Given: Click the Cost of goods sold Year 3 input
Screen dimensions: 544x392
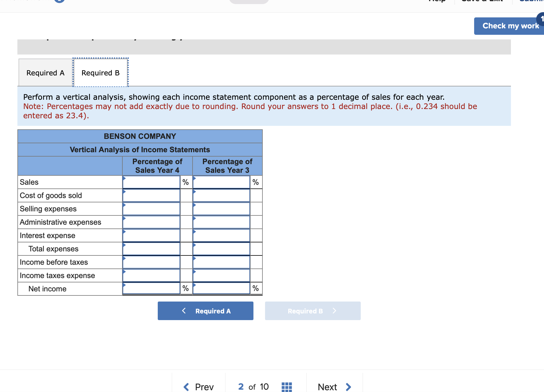Looking at the screenshot, I should click(221, 195).
